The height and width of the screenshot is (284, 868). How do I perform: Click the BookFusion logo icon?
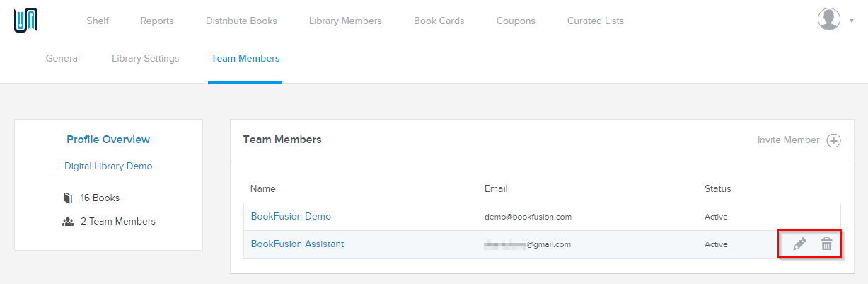(25, 21)
